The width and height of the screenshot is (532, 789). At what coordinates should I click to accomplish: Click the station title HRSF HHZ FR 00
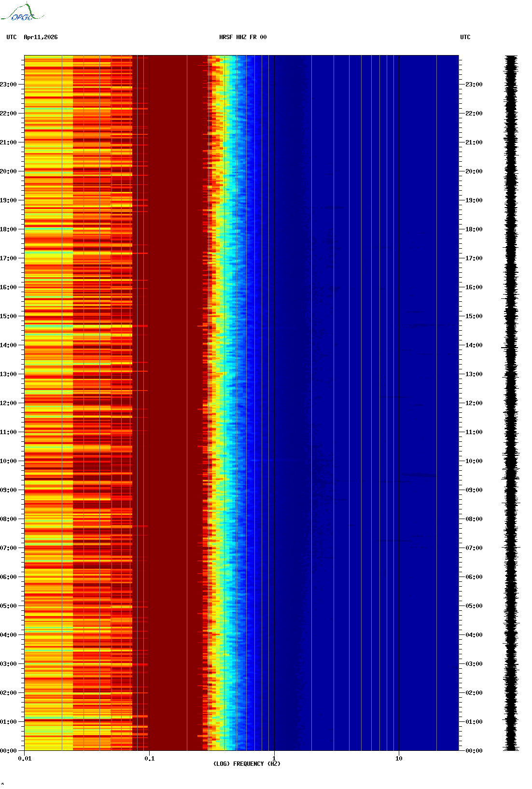point(243,37)
